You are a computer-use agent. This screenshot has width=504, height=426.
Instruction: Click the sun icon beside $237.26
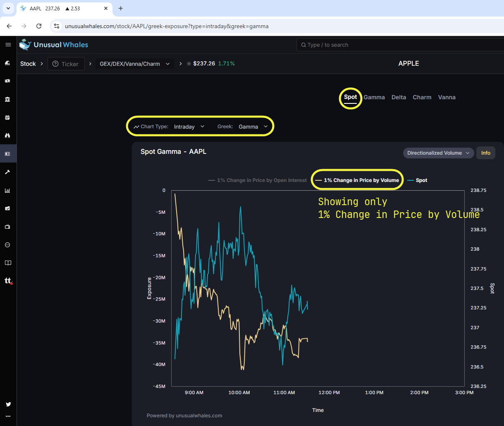point(189,64)
